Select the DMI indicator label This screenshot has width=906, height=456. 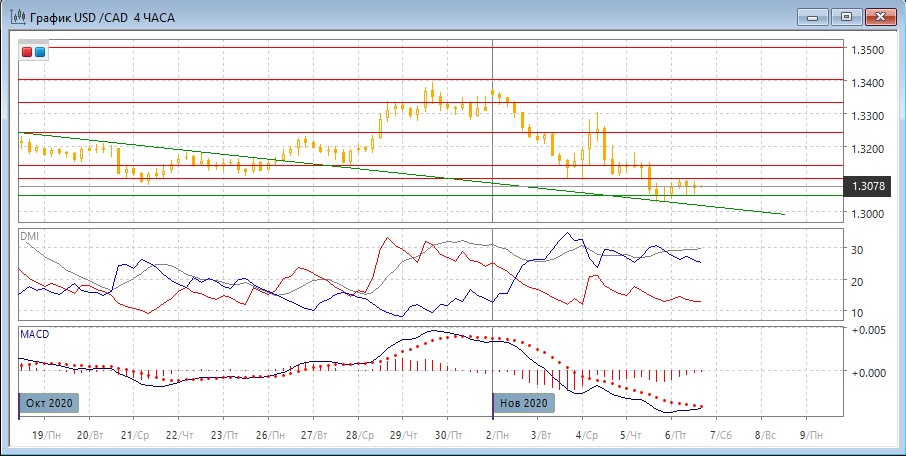click(30, 235)
